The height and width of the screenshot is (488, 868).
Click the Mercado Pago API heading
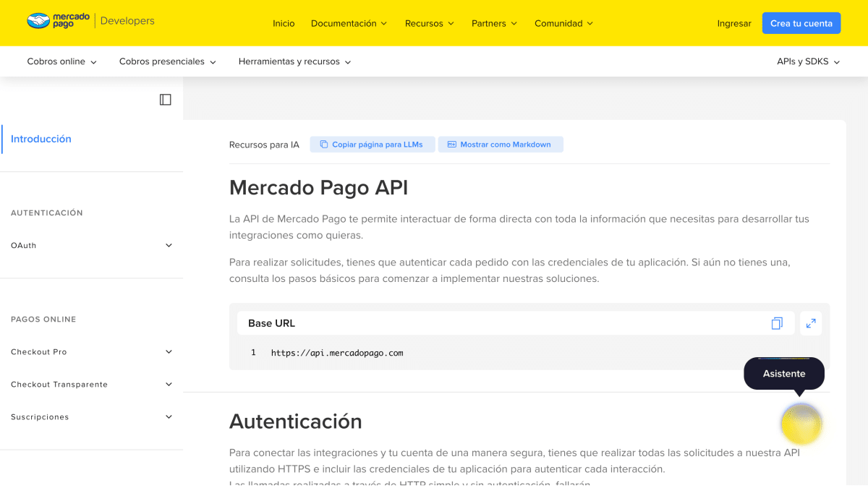click(319, 188)
